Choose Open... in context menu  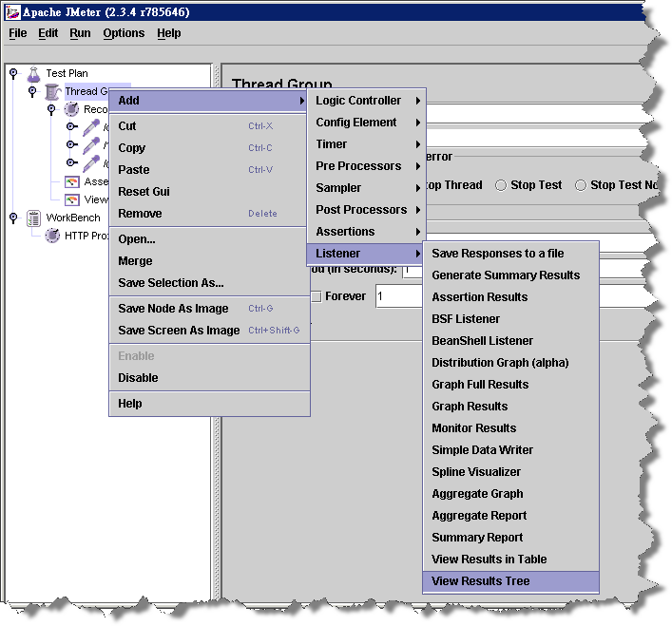coord(209,239)
